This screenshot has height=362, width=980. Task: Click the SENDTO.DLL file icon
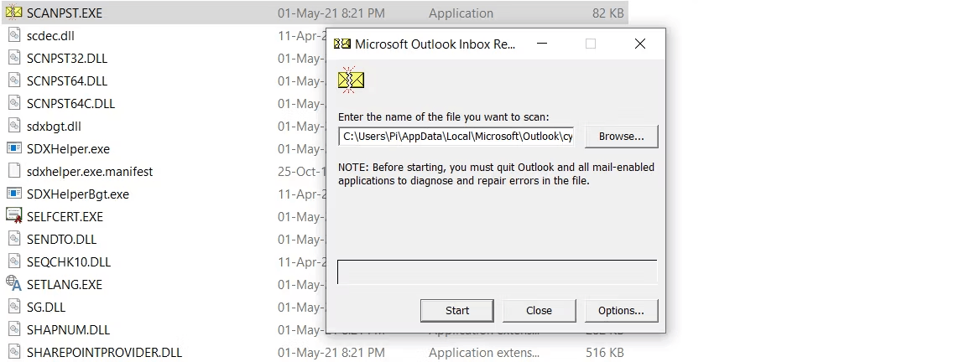click(13, 239)
